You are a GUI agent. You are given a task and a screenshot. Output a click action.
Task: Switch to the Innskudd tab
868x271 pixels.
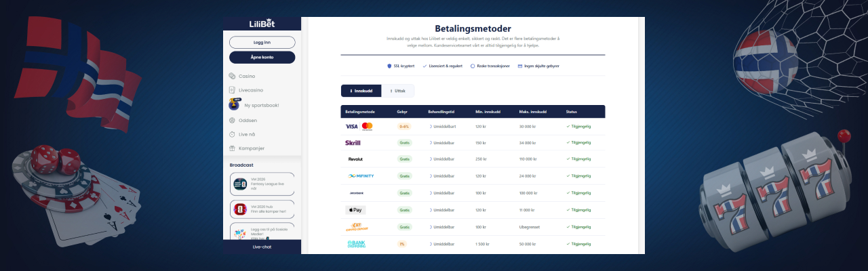[x=361, y=90]
